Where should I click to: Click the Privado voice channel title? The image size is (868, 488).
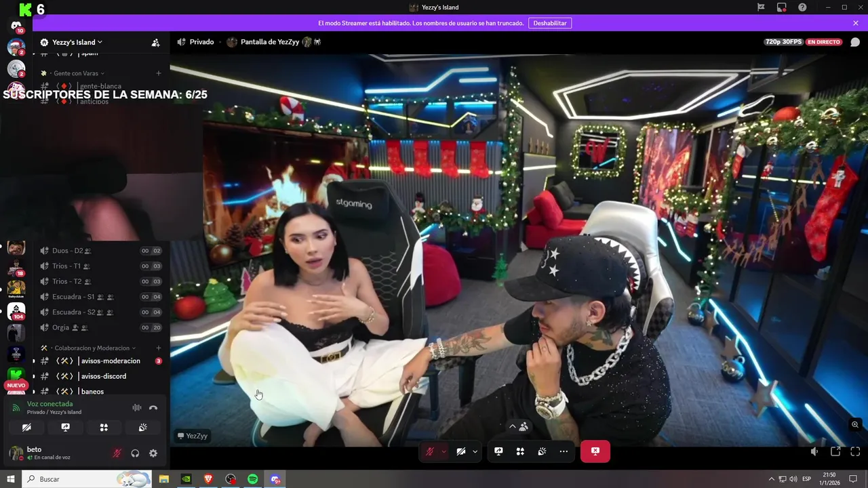[x=201, y=42]
